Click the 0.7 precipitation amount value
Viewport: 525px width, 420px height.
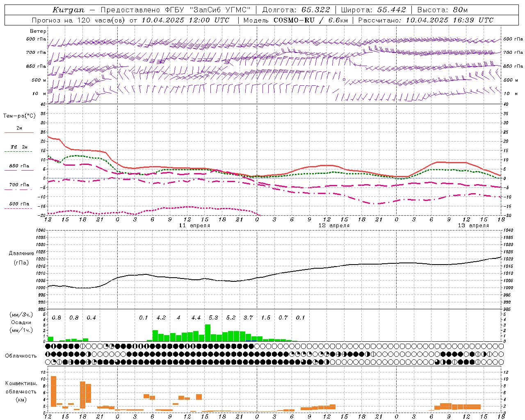[283, 318]
